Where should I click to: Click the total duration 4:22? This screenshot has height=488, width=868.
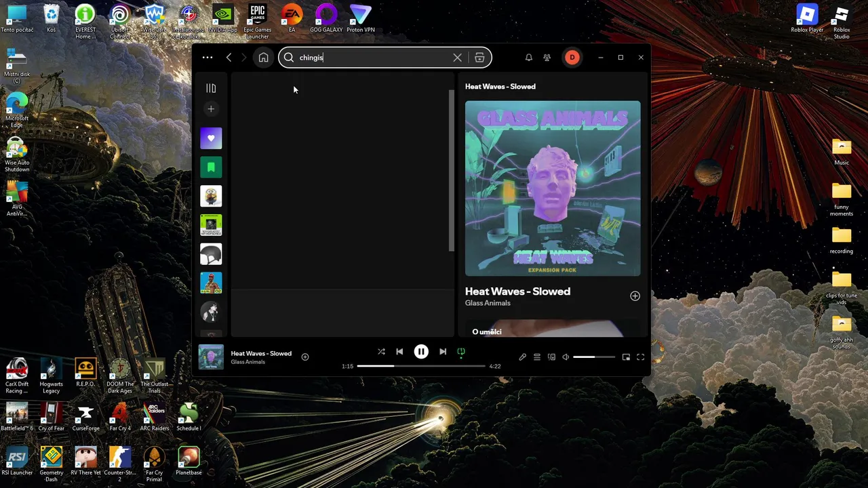point(495,367)
